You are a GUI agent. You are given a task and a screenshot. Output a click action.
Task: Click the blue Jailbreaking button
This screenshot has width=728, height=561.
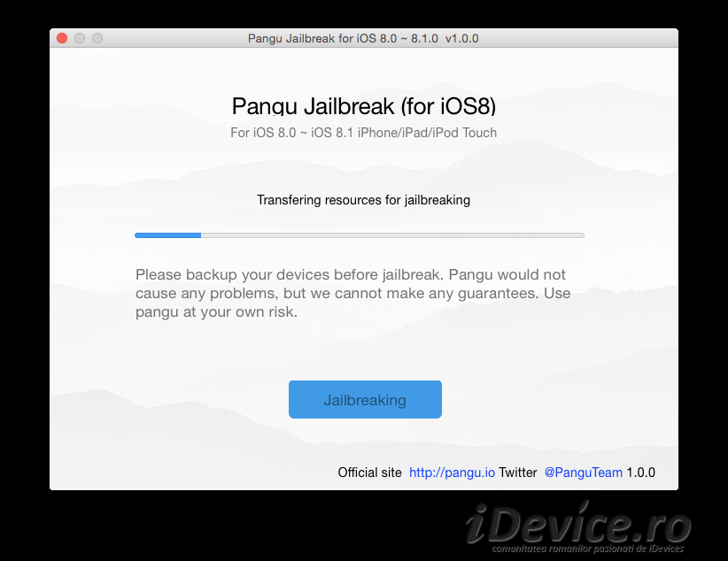point(365,400)
